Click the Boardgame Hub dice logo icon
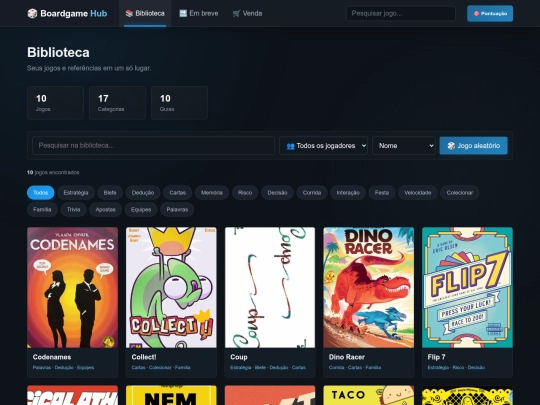 (x=32, y=13)
